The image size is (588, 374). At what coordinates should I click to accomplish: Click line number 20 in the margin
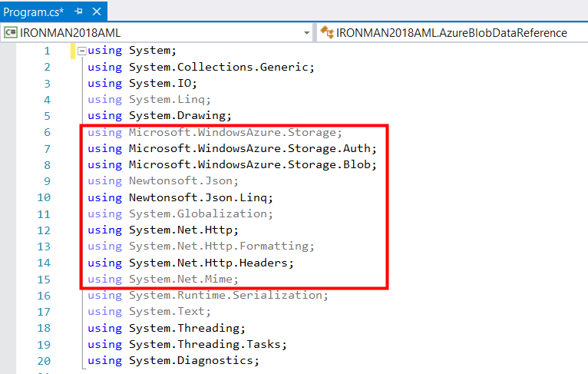tap(44, 361)
